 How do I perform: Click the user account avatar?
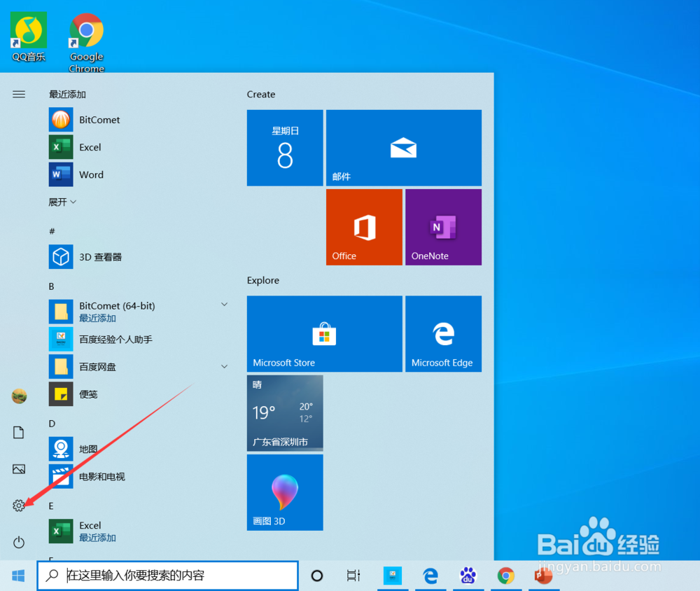click(x=19, y=396)
